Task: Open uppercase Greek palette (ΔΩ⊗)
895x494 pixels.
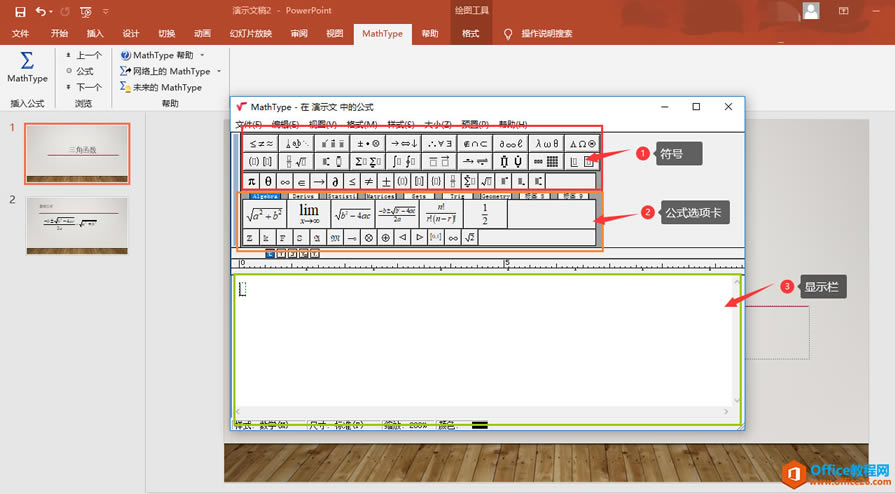Action: tap(582, 143)
